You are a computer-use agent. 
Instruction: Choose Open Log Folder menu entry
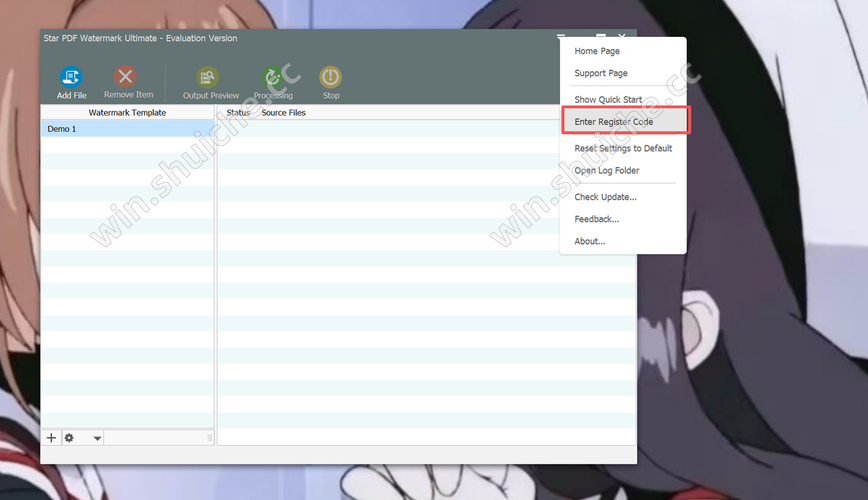pyautogui.click(x=606, y=171)
